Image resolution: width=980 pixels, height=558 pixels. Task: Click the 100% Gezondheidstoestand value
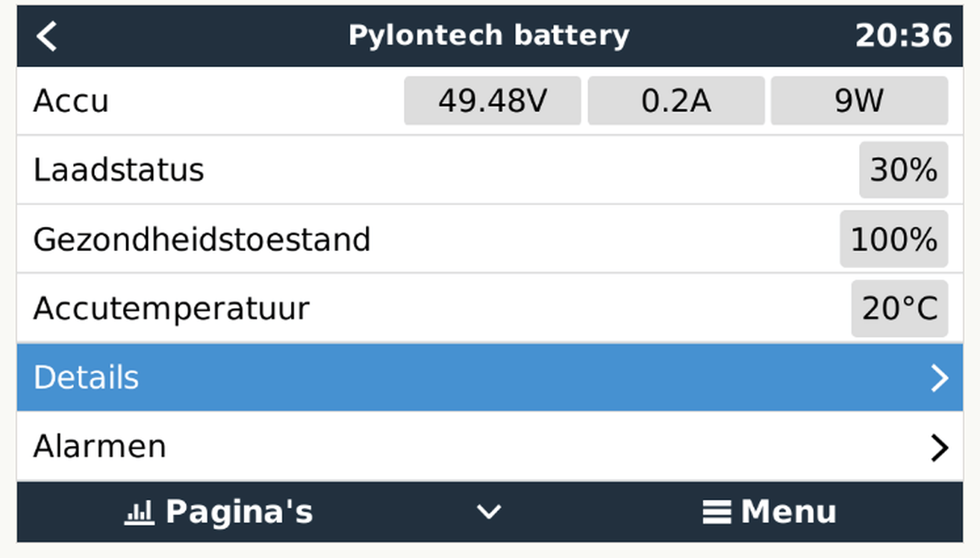pos(893,239)
